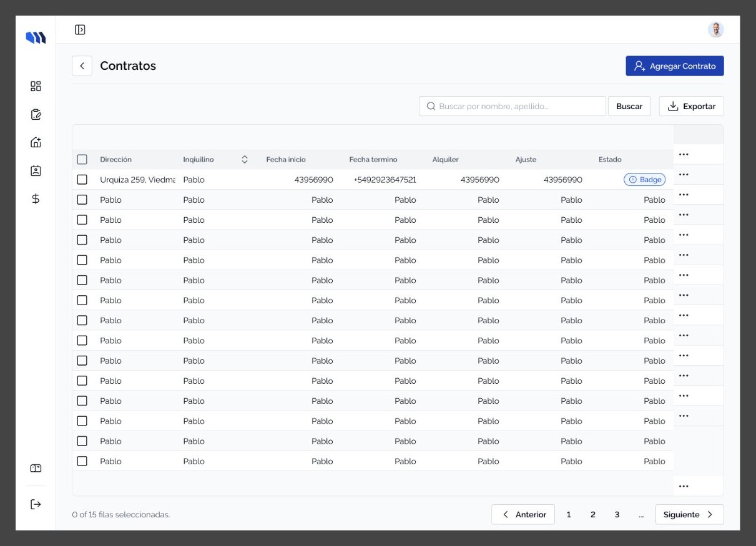Check the Urquiza 259 row checkbox

coord(82,180)
